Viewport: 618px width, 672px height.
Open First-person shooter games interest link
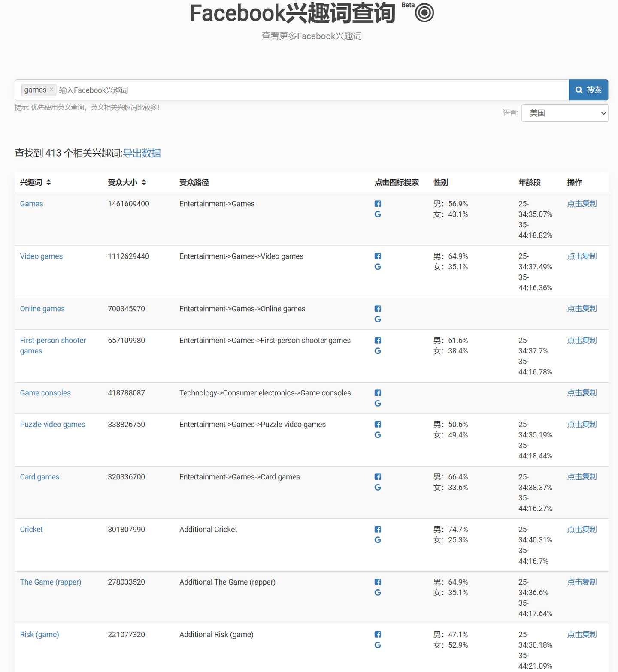[53, 346]
